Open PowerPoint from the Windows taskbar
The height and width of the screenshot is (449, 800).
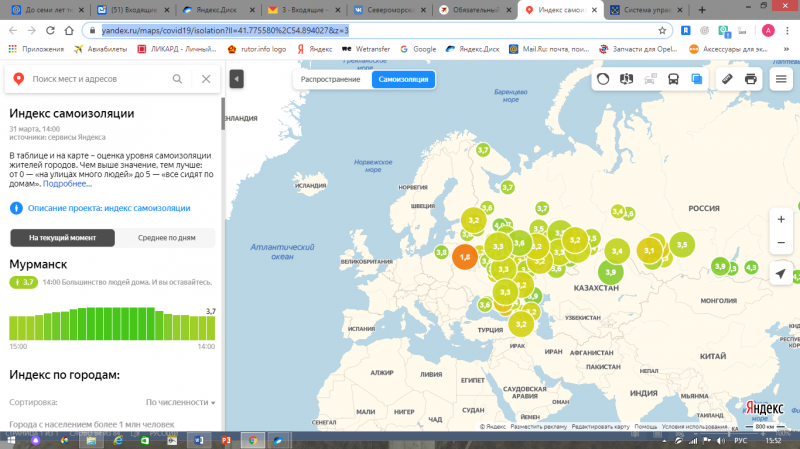pyautogui.click(x=226, y=440)
